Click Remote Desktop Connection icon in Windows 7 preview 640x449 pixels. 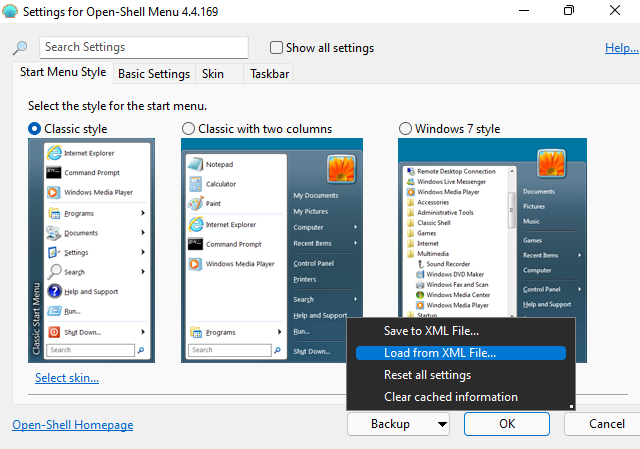coord(411,171)
